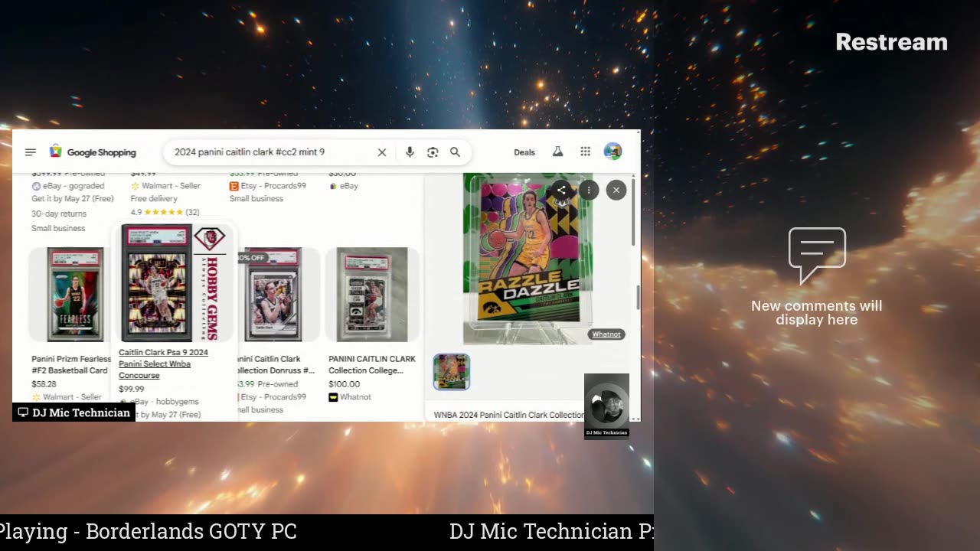
Task: Open the product panel three-dot menu
Action: click(x=589, y=190)
